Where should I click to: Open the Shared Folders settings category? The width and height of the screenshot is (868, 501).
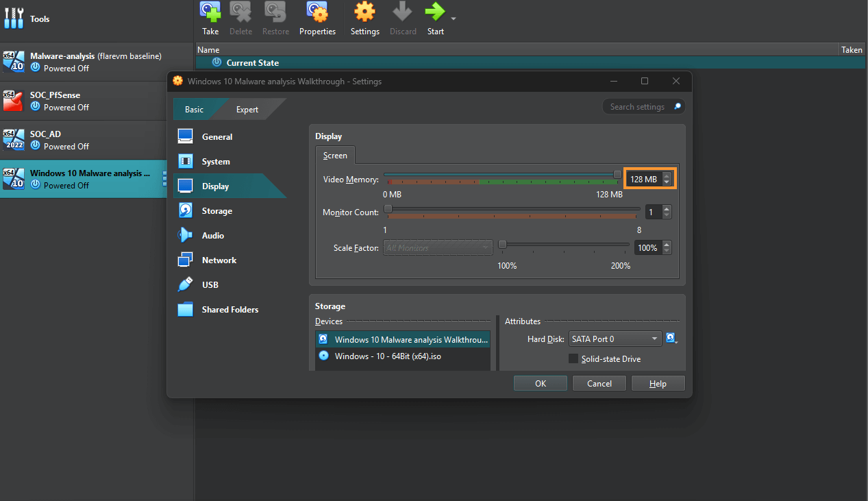[x=230, y=310]
